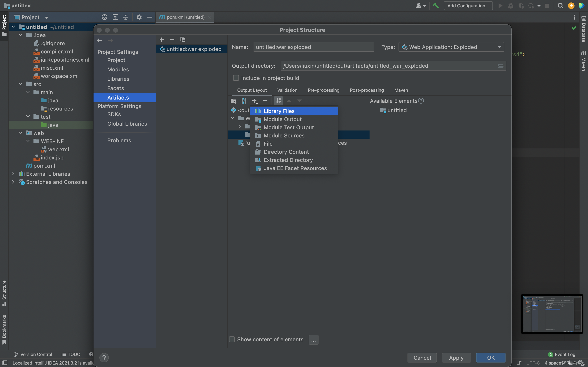The image size is (588, 367).
Task: Enable the Maven tab in artifact settings
Action: 401,90
